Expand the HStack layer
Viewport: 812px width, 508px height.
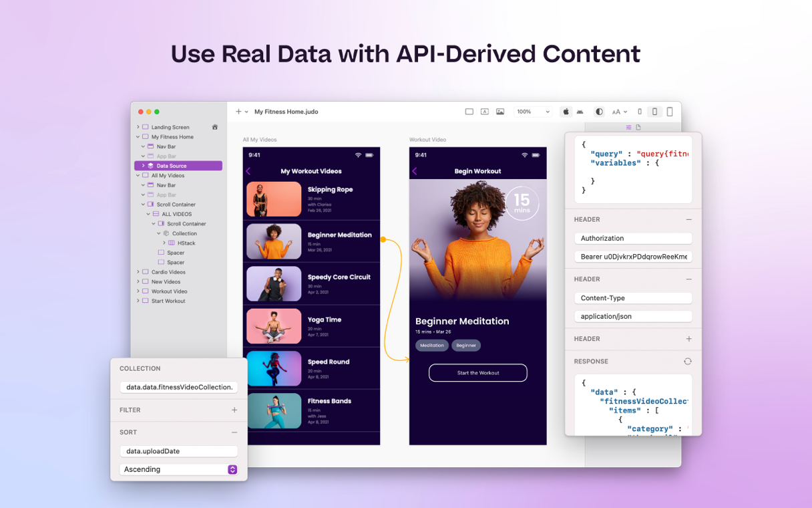(164, 243)
